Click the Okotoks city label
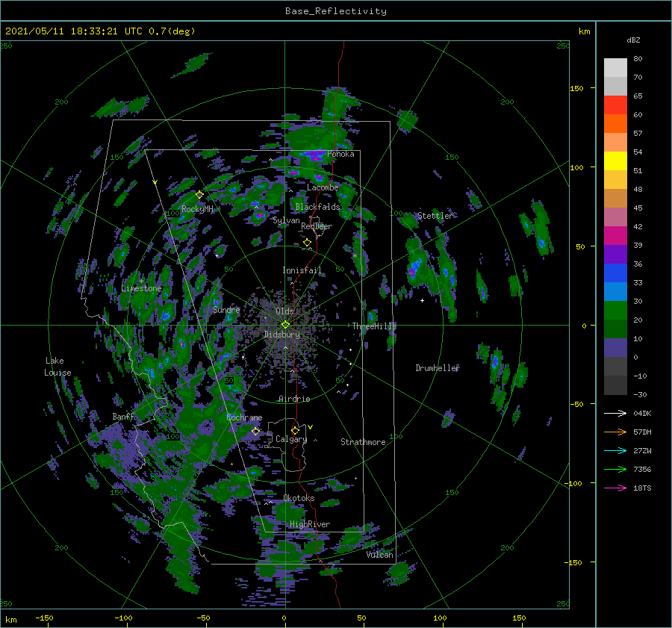 click(x=299, y=499)
